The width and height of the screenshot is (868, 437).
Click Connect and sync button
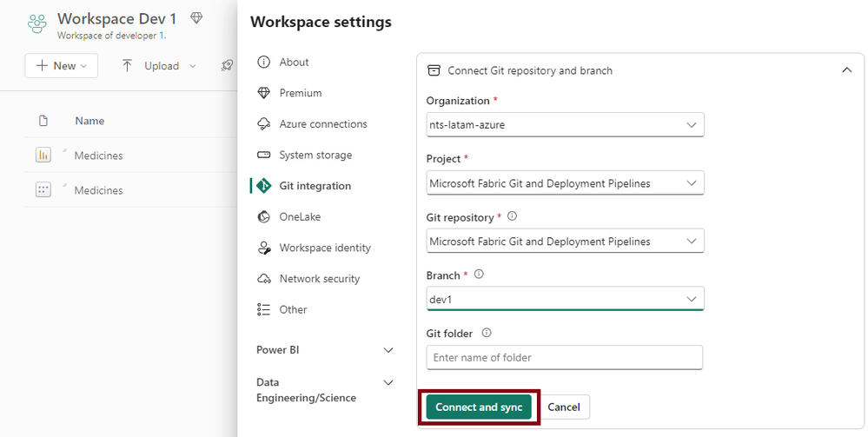(x=479, y=407)
